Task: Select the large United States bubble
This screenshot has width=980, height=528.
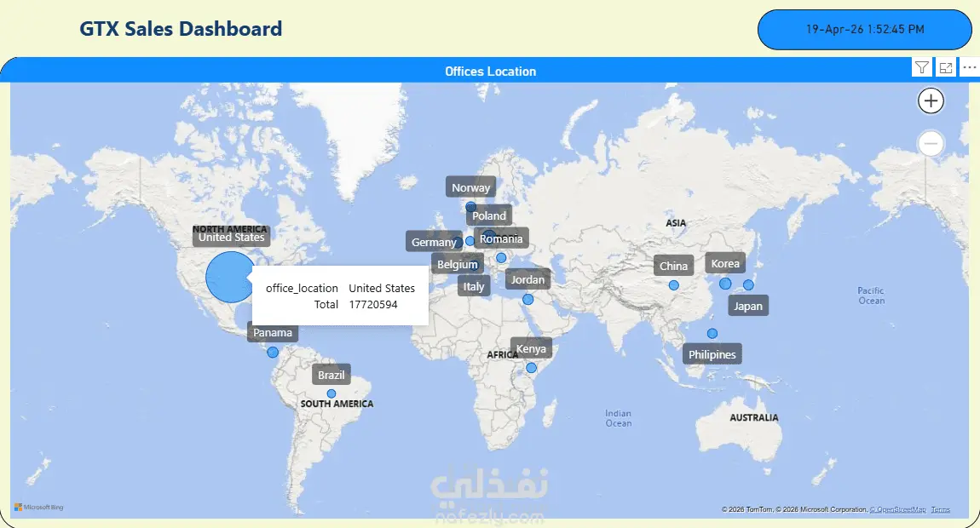Action: tap(231, 277)
